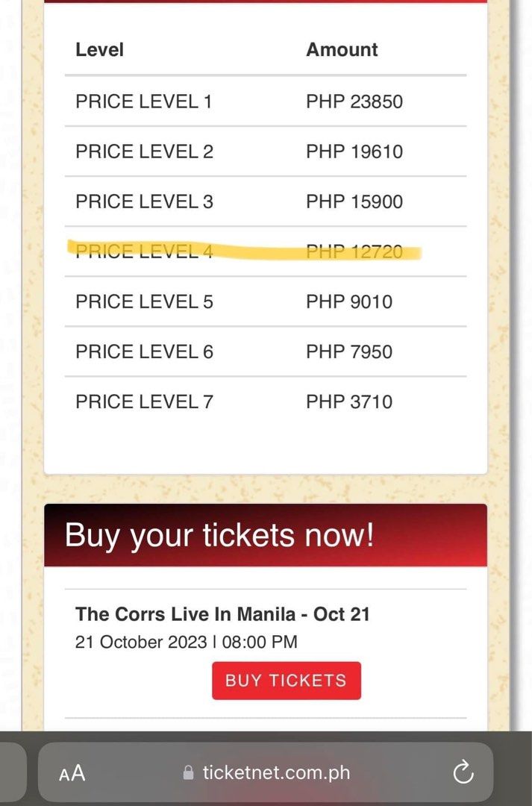532x806 pixels.
Task: Tap the BUY TICKETS button
Action: [286, 680]
